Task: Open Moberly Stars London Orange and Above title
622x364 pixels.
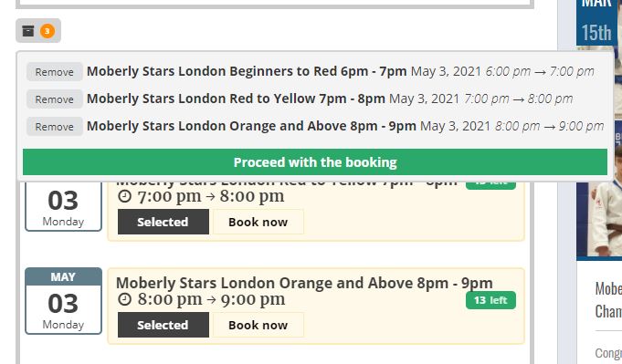Action: 304,283
